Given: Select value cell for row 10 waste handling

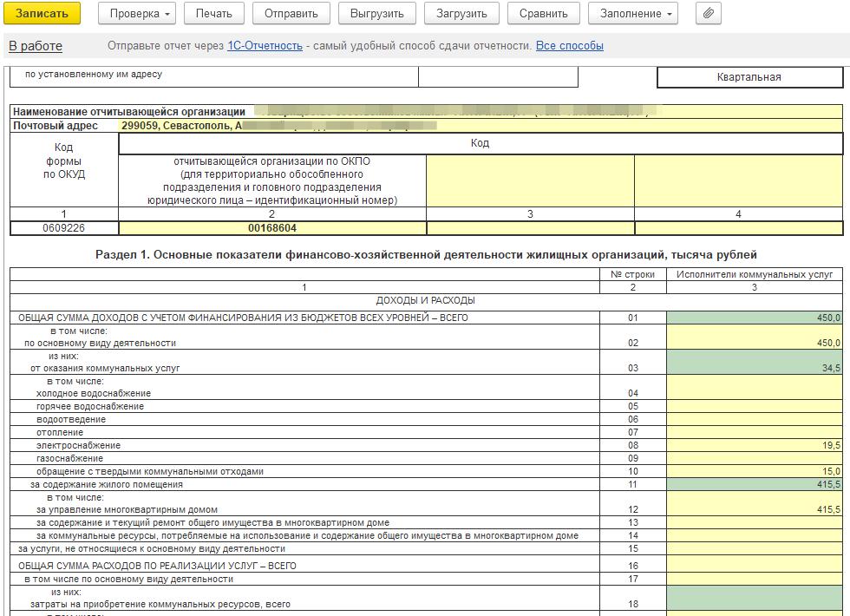Looking at the screenshot, I should [x=754, y=471].
